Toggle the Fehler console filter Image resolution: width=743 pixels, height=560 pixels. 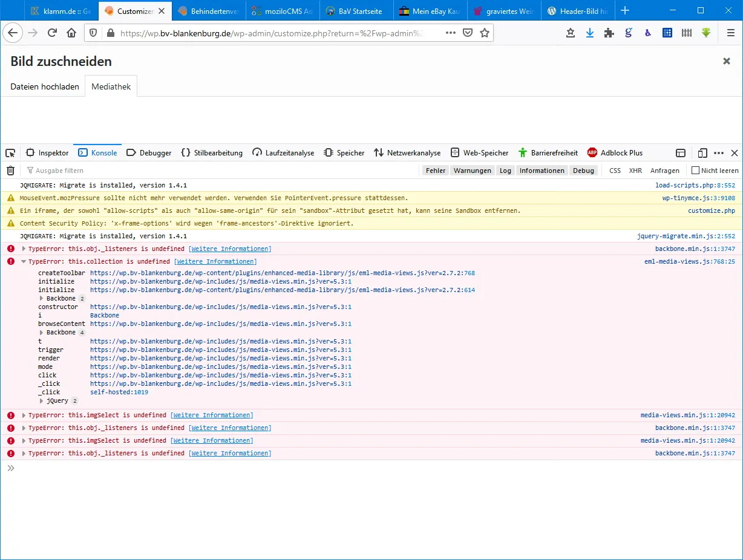click(x=436, y=171)
